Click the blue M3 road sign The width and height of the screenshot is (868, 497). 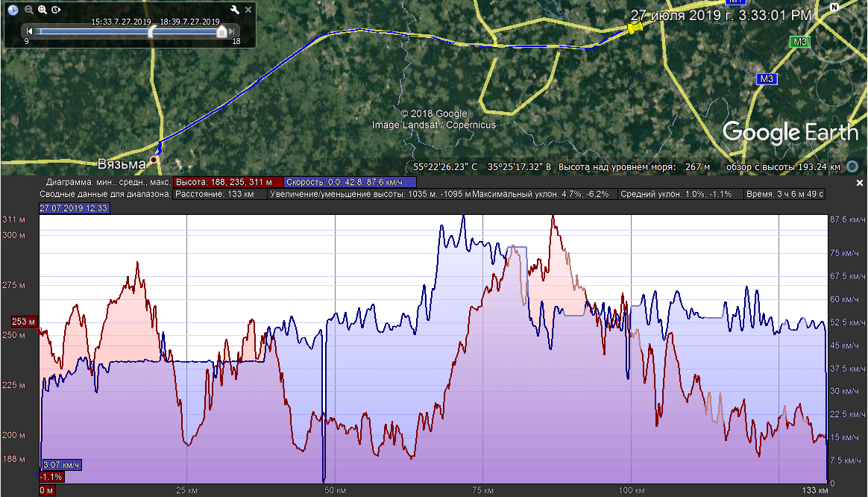[767, 78]
